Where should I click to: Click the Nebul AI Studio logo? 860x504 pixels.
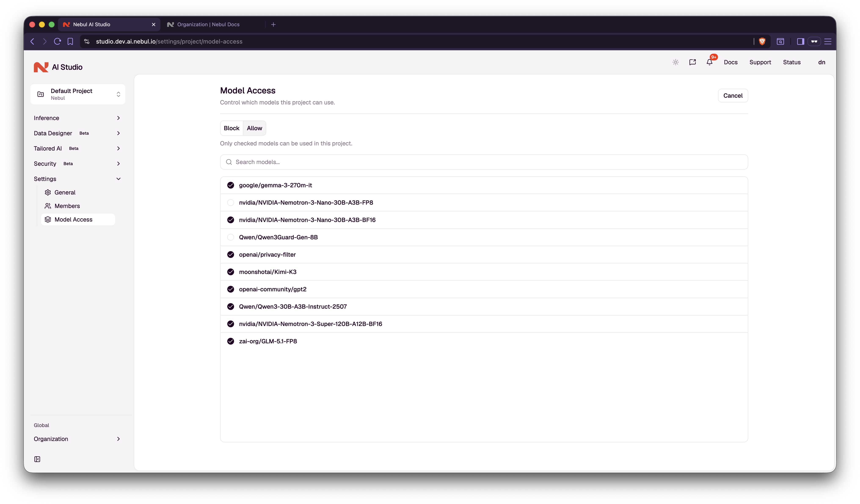(x=58, y=67)
